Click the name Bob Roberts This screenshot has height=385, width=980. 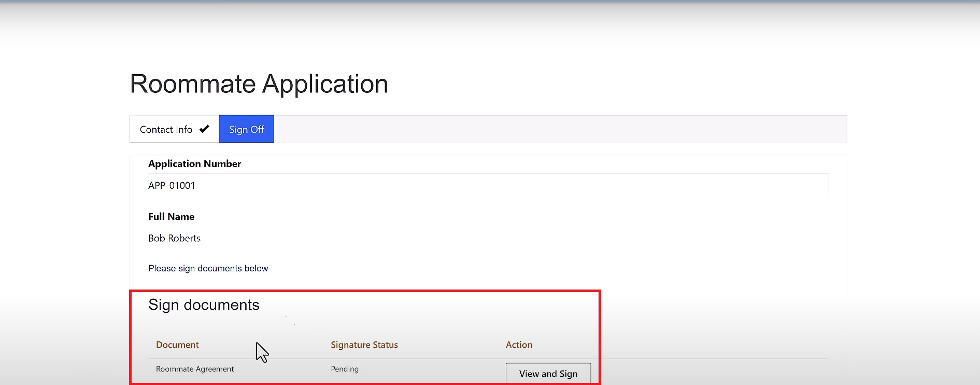click(x=174, y=238)
